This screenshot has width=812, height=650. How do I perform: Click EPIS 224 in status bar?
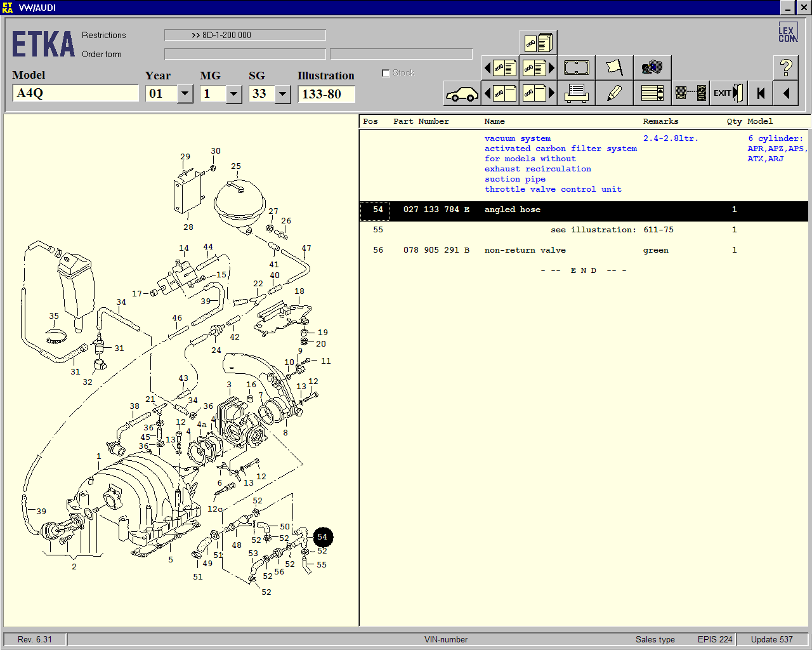(715, 639)
